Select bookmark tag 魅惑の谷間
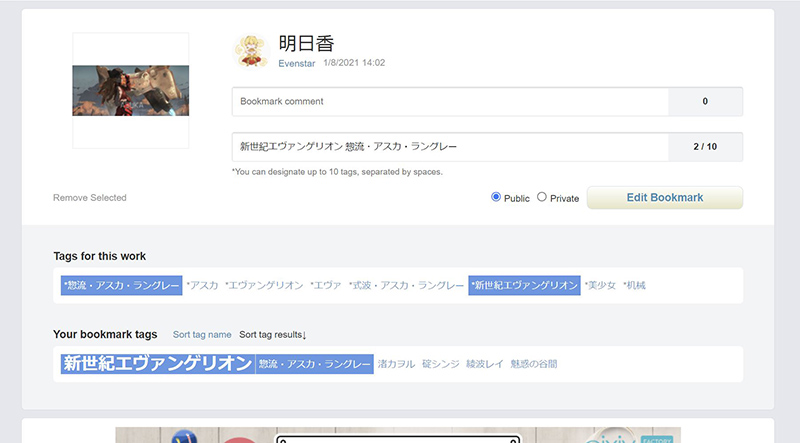The image size is (800, 443). [534, 364]
